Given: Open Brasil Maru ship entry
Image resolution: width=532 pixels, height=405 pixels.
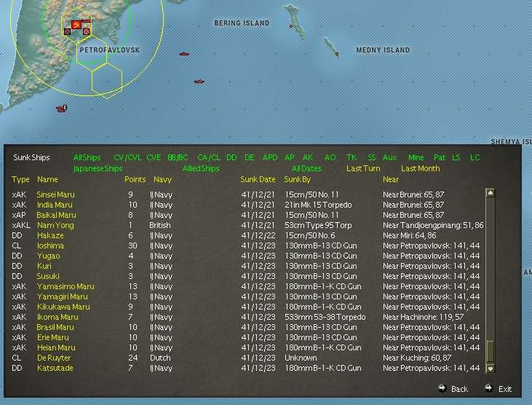Looking at the screenshot, I should [x=55, y=327].
